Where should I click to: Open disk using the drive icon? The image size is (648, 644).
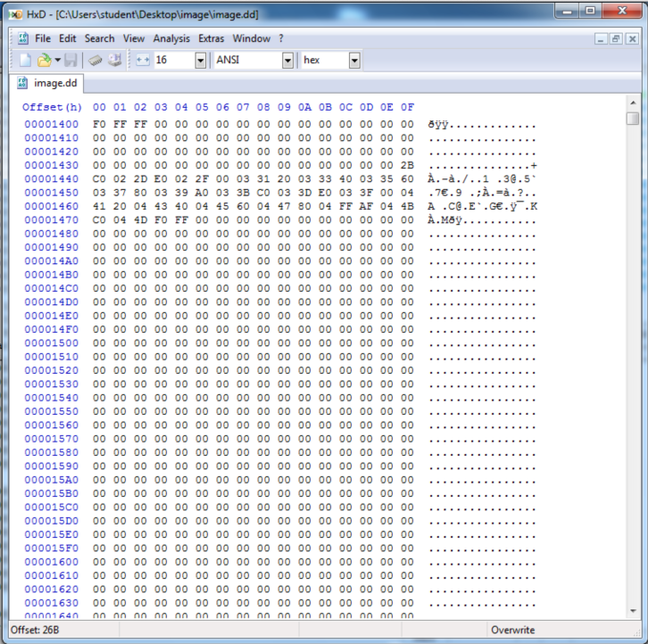click(114, 61)
